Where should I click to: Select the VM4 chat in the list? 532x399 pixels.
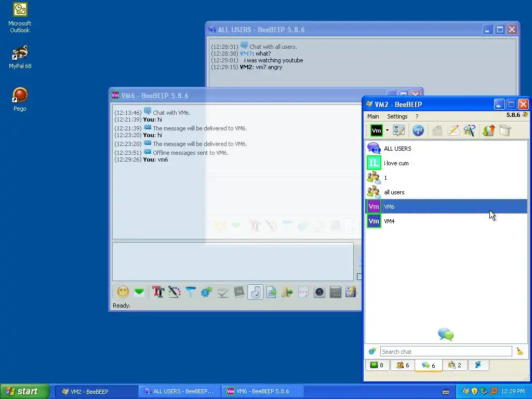(446, 221)
